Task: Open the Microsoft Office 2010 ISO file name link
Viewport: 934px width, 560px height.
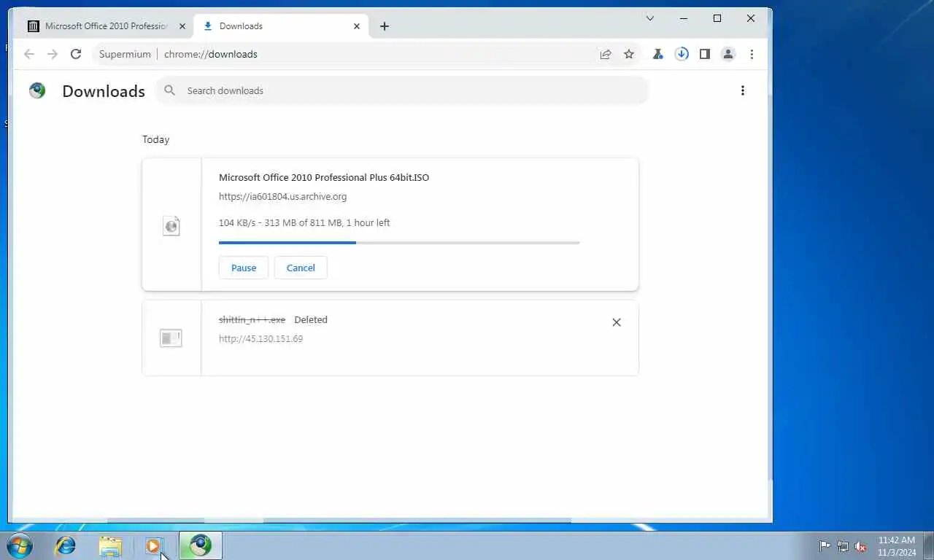Action: click(x=324, y=177)
